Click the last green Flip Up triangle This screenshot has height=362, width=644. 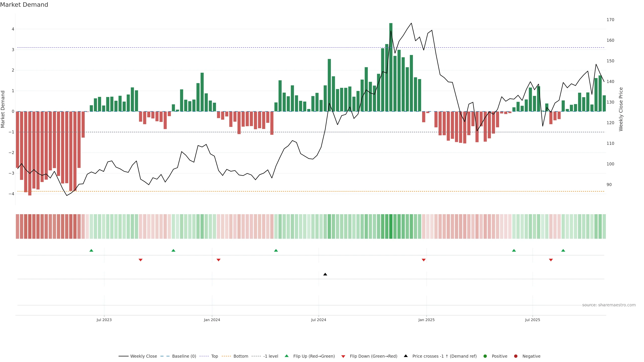click(563, 250)
